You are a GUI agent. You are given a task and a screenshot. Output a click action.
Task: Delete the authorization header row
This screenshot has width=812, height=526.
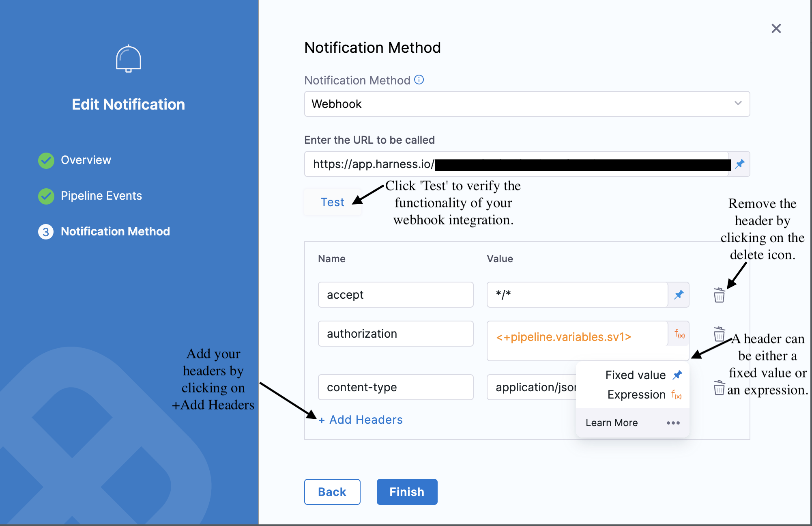click(x=719, y=334)
